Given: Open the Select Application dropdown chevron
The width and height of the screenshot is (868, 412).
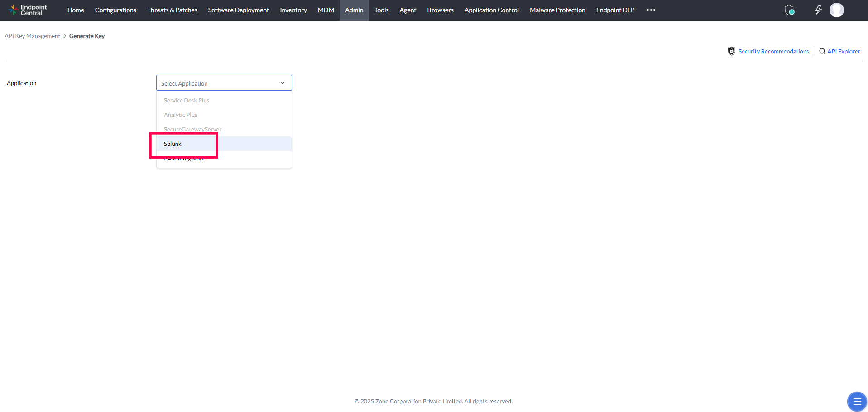Looking at the screenshot, I should [x=282, y=82].
